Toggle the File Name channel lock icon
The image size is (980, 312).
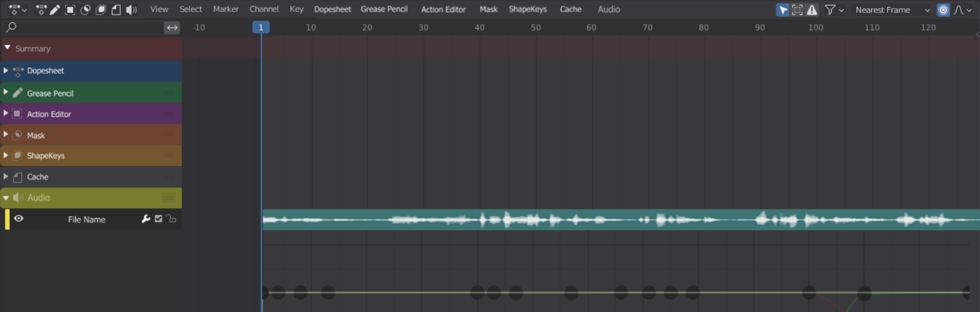pos(171,219)
